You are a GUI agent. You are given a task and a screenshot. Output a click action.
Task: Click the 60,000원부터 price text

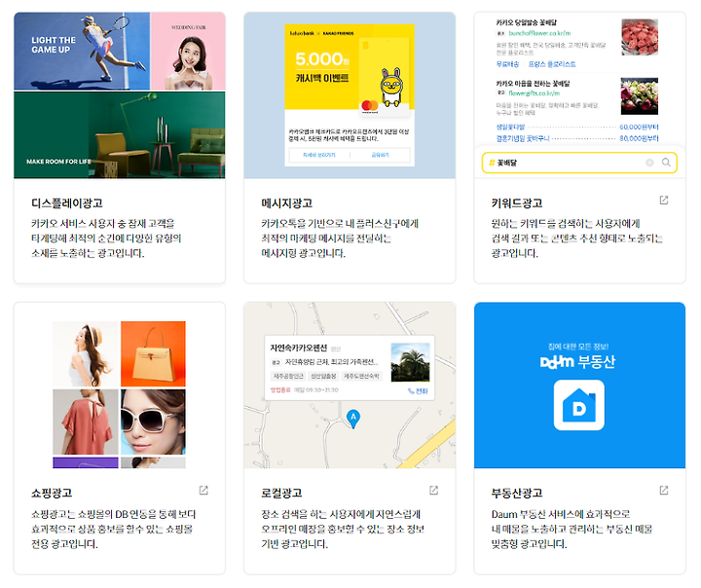pyautogui.click(x=639, y=127)
